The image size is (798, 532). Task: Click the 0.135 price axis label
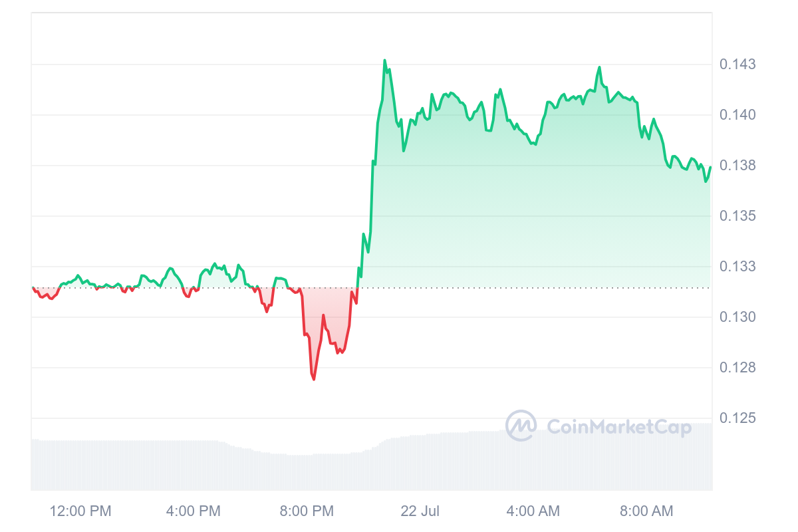point(737,216)
